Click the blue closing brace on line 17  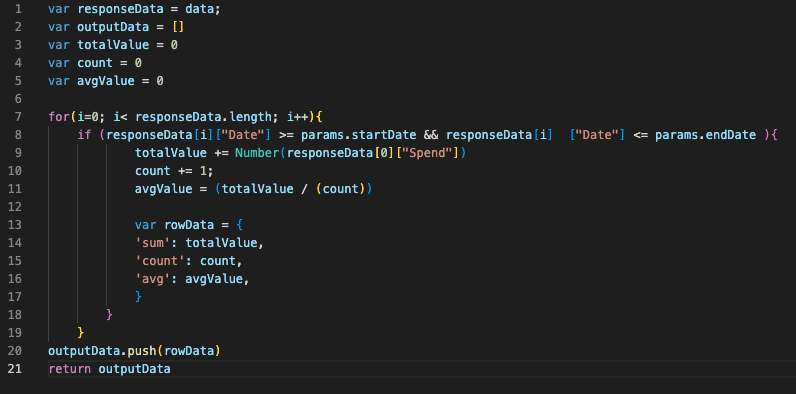coord(138,296)
